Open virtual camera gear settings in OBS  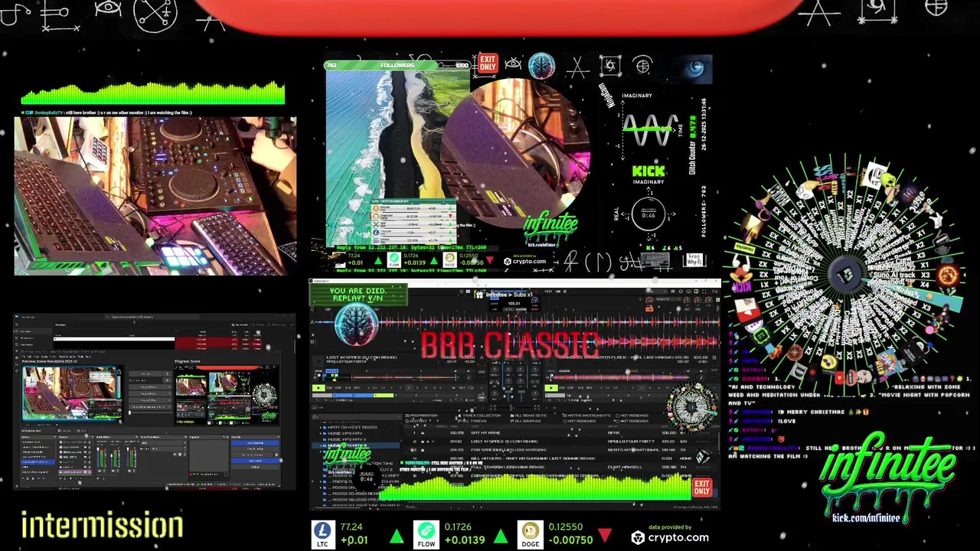[x=276, y=455]
